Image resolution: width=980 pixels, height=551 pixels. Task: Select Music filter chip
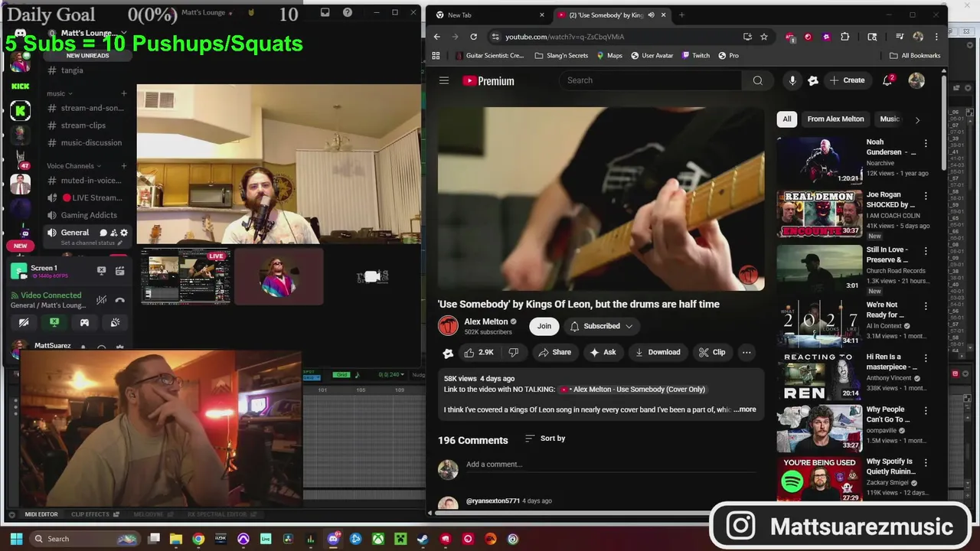(x=889, y=119)
